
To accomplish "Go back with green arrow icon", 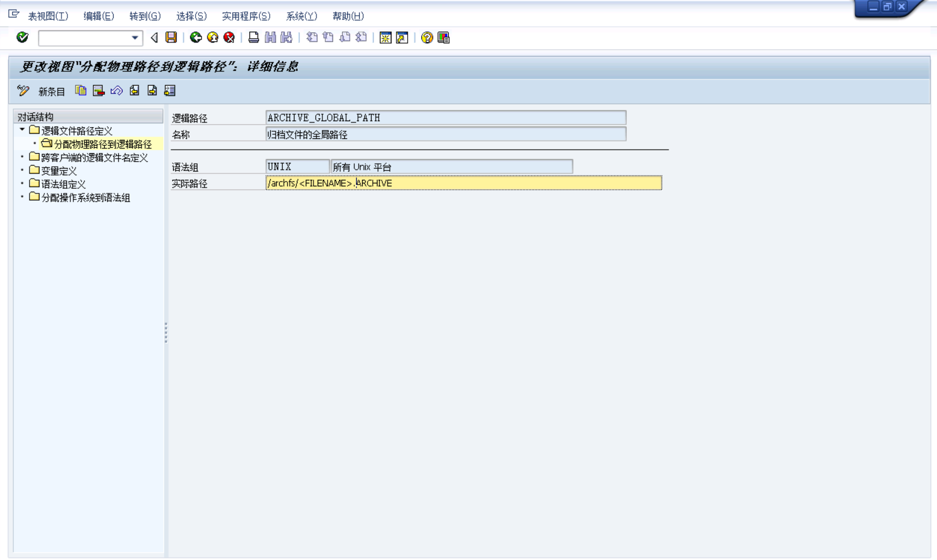I will point(196,38).
